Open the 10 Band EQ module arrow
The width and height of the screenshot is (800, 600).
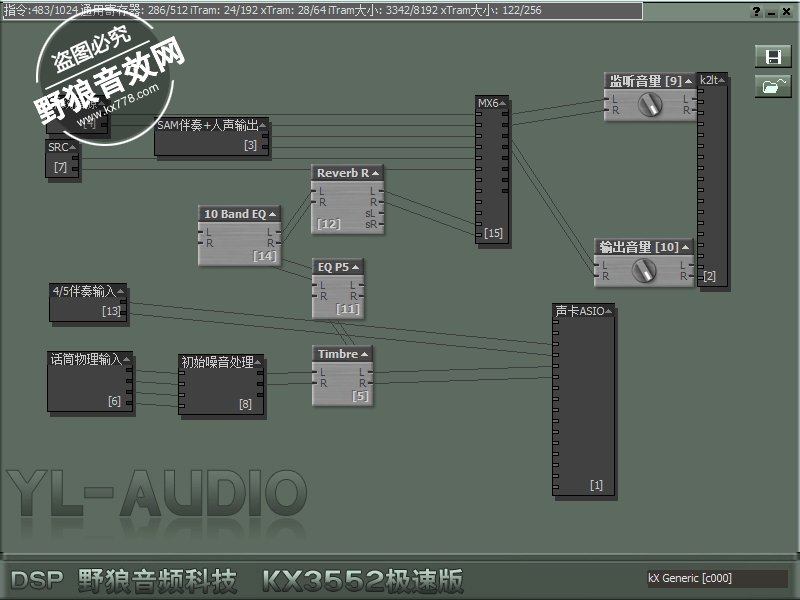(272, 214)
